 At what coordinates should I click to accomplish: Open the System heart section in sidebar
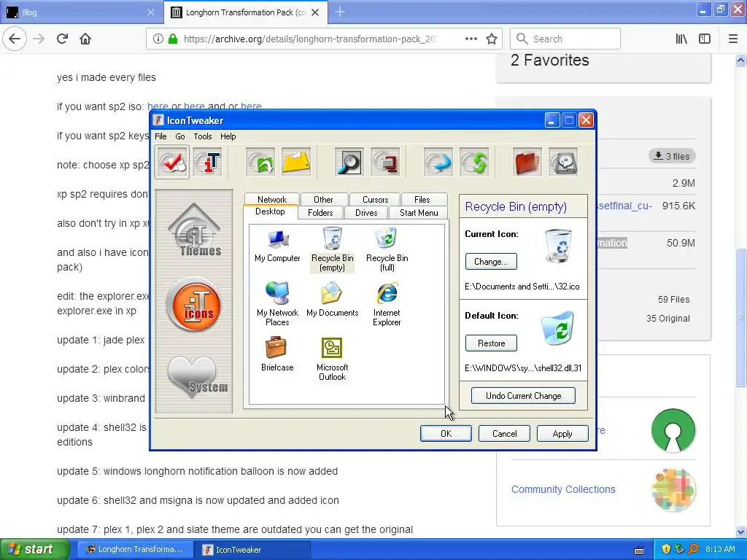pos(197,377)
